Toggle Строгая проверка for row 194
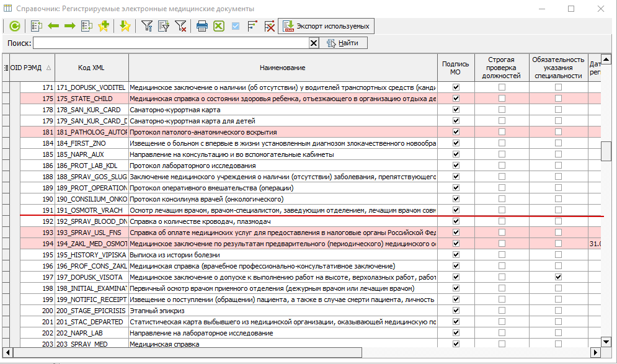The width and height of the screenshot is (617, 364). pos(502,244)
